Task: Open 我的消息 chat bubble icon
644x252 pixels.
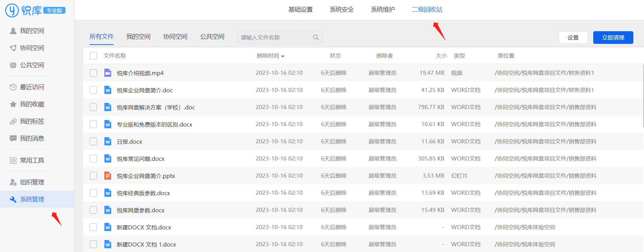Action: 13,139
